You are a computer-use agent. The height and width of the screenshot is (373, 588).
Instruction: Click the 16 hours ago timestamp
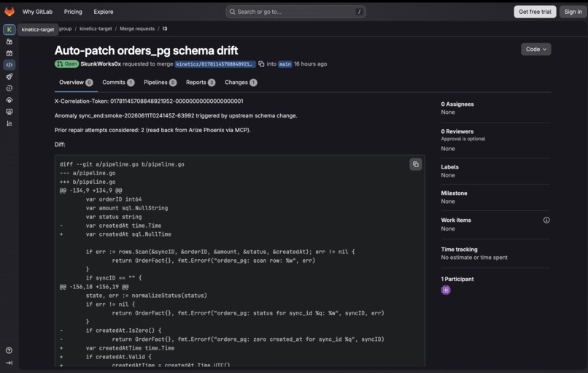[x=310, y=64]
